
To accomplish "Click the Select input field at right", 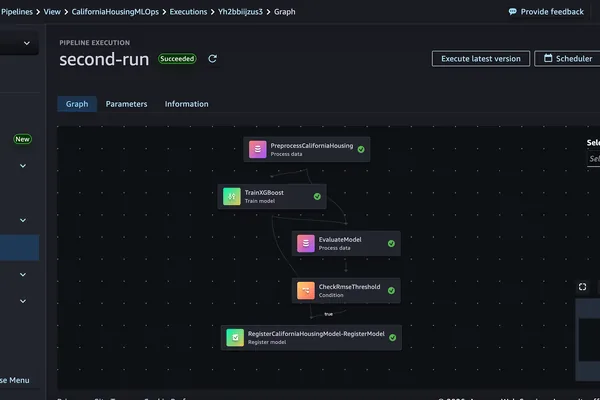I will tap(593, 158).
